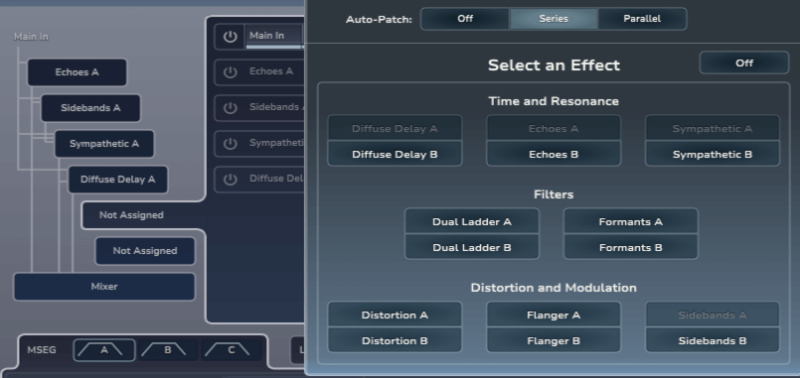The width and height of the screenshot is (800, 378).
Task: Select the highlighted Not Assigned slot
Action: [132, 215]
